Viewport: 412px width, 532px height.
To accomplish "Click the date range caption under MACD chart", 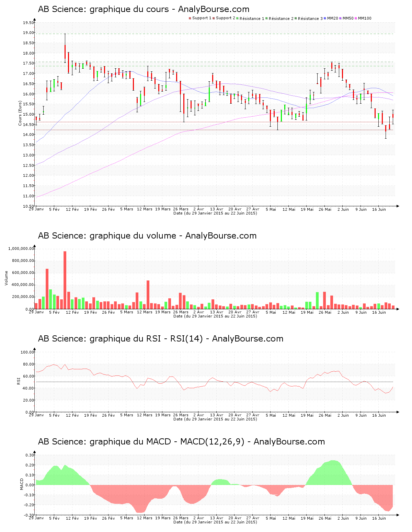I will [215, 522].
